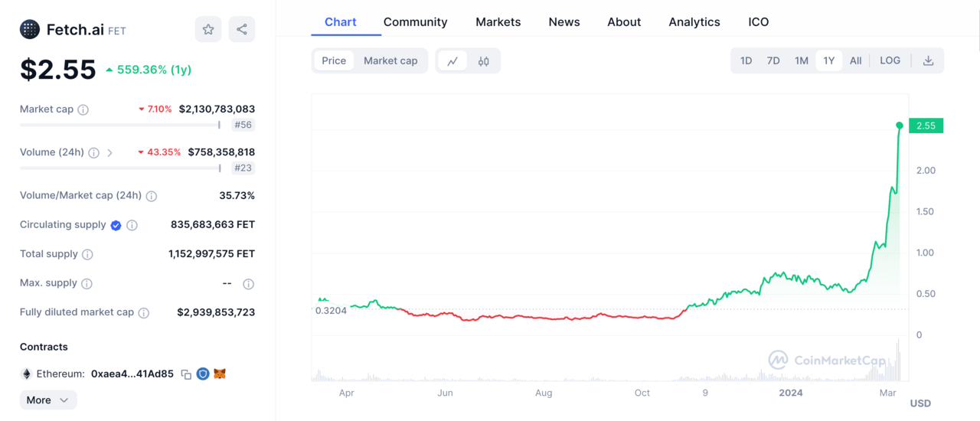Select the Price chart toggle
Viewport: 980px width, 421px height.
tap(334, 60)
